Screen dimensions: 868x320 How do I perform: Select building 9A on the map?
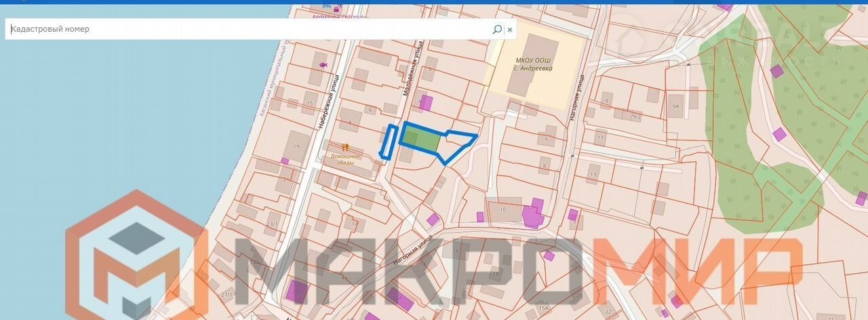pos(675,106)
